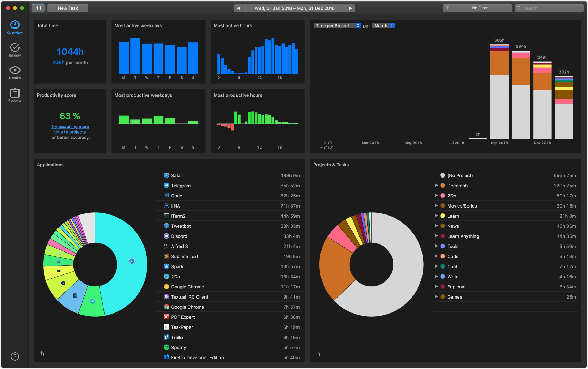Expand the Movies/Series project row
Screen dimensions: 588x369
tap(436, 206)
